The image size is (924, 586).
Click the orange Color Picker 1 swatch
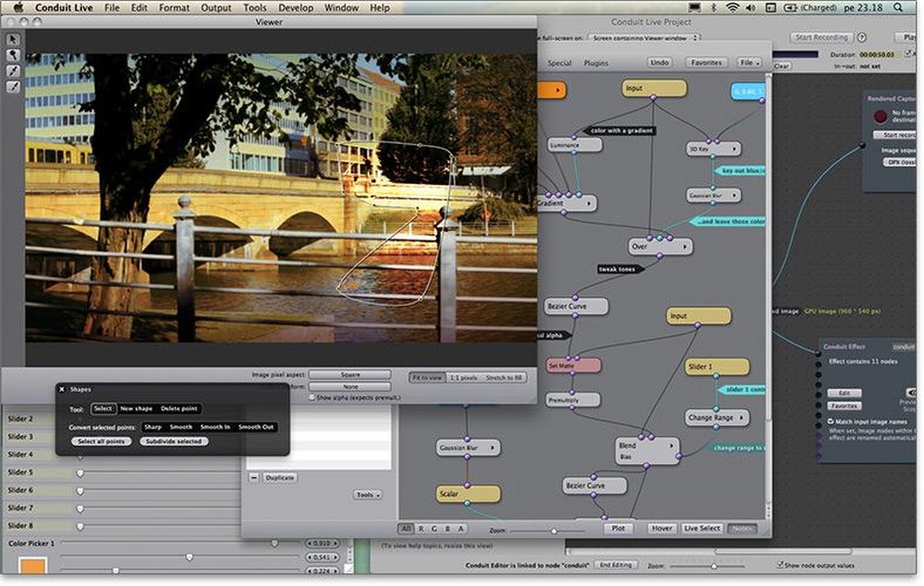click(x=32, y=566)
